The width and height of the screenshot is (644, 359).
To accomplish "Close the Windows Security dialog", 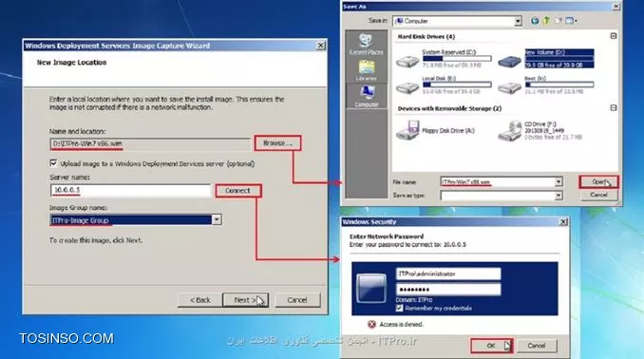I will tap(563, 222).
